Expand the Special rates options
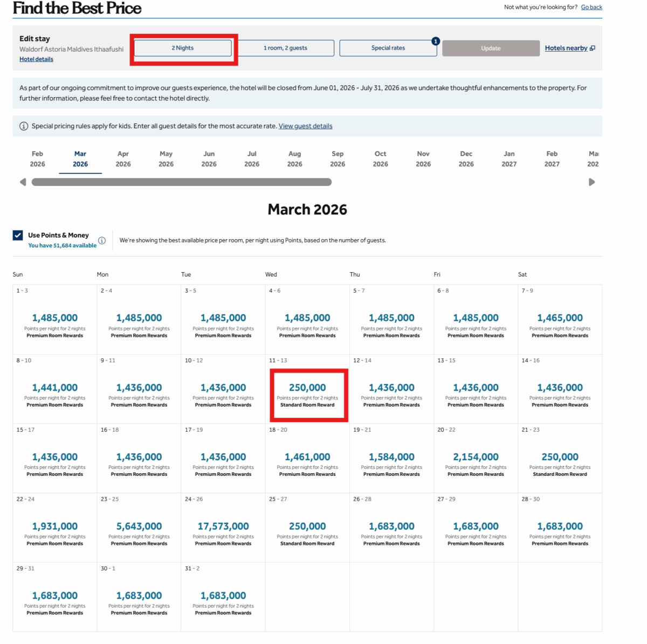Screen dimensions: 647x644 (x=388, y=48)
